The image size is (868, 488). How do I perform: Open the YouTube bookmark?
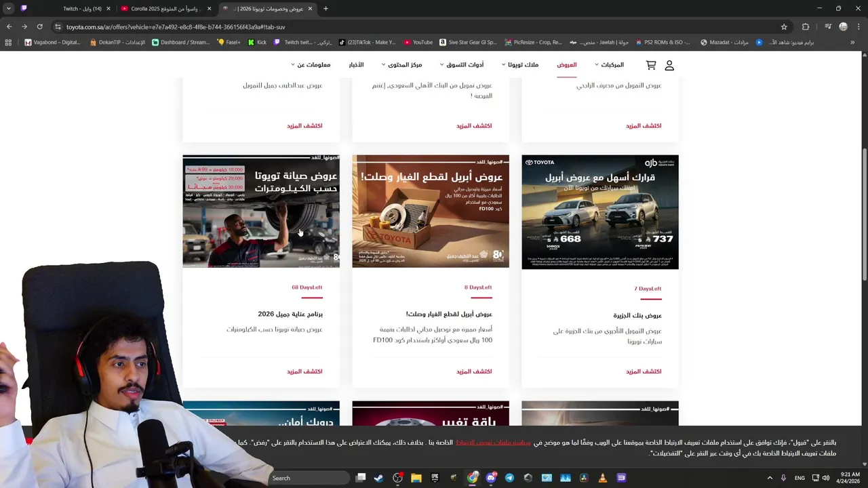tap(418, 42)
